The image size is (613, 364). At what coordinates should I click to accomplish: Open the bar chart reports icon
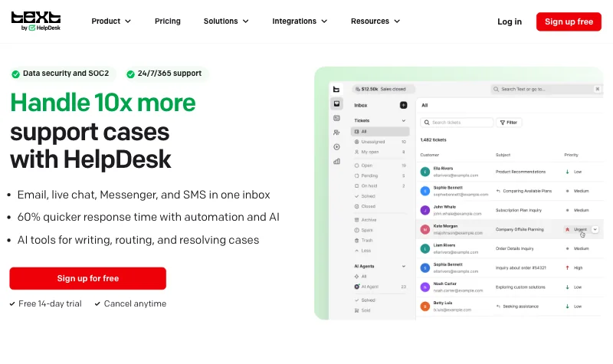click(x=336, y=162)
